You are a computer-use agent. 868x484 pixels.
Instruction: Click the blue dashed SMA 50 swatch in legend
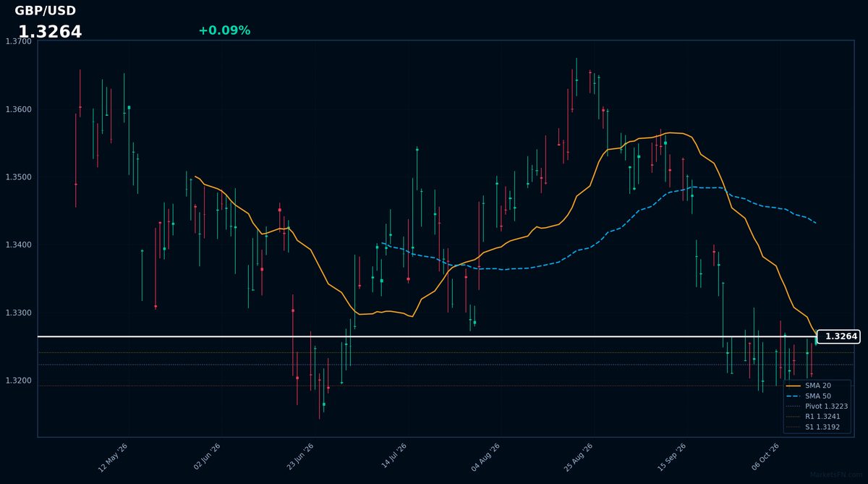[793, 396]
